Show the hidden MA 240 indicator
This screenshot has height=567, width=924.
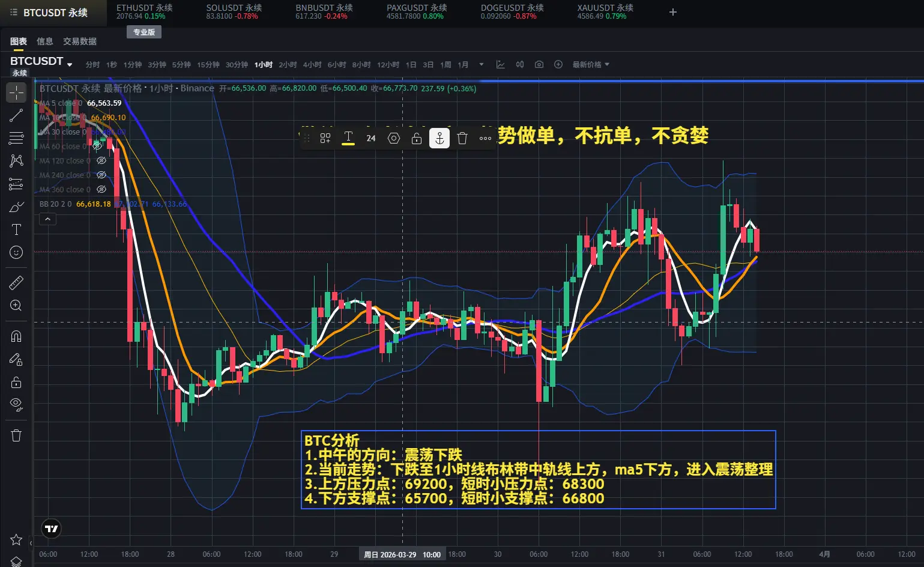[101, 175]
